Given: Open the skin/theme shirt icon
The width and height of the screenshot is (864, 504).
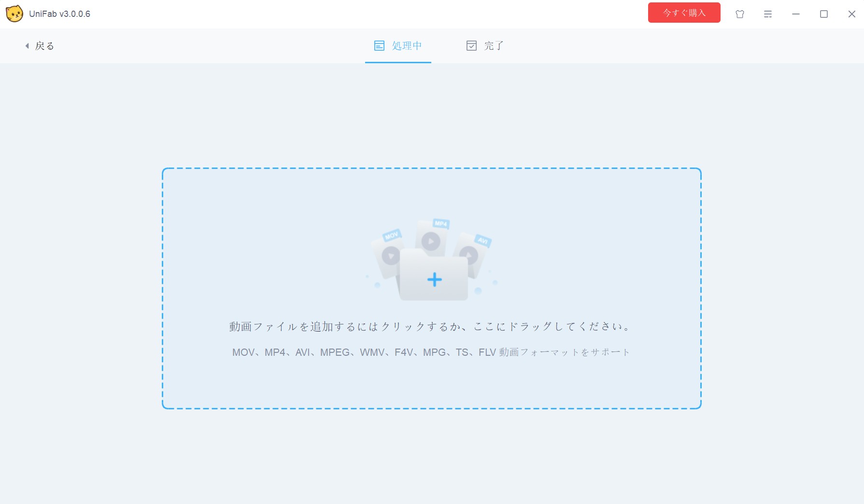Looking at the screenshot, I should click(739, 14).
